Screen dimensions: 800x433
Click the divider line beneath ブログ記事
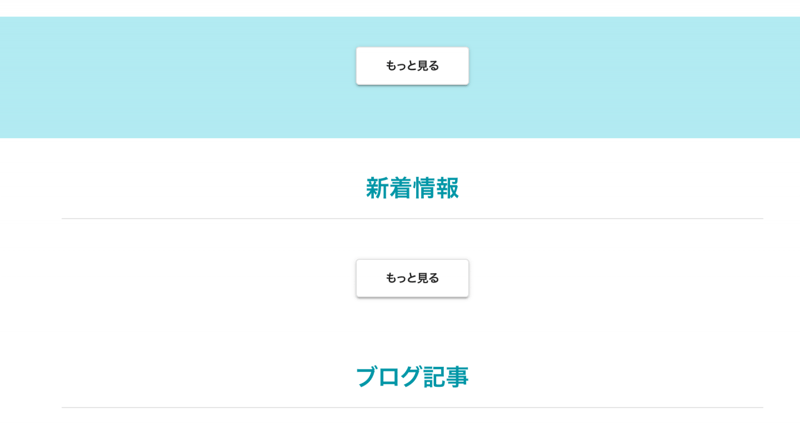[412, 407]
